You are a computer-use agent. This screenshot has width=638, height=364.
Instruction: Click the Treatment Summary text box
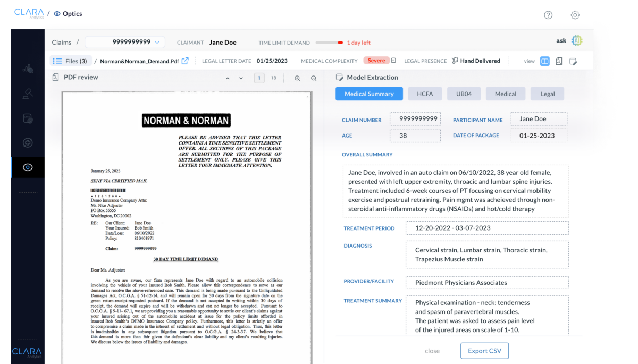pyautogui.click(x=487, y=316)
